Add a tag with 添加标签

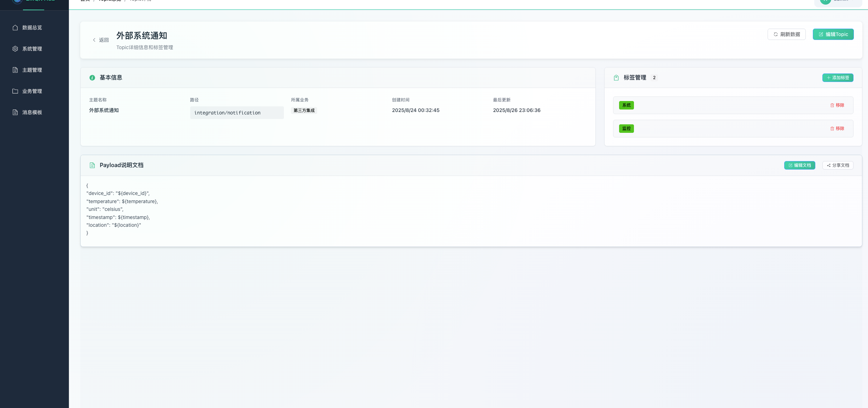coord(838,78)
